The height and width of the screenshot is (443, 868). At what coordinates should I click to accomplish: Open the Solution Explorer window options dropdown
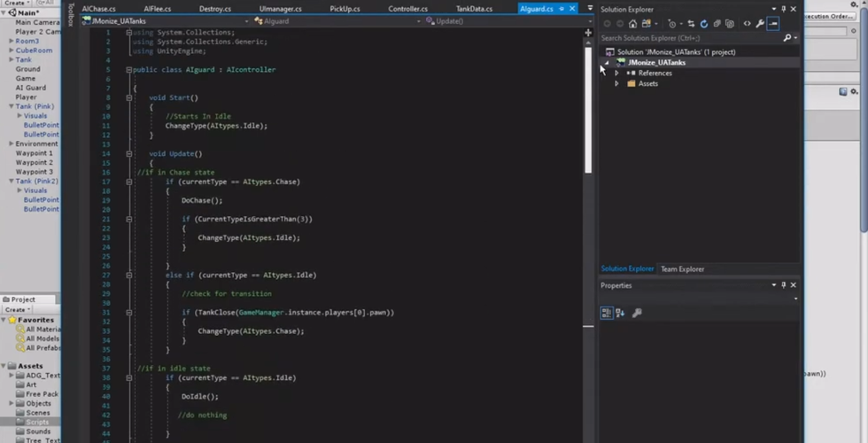pos(774,9)
